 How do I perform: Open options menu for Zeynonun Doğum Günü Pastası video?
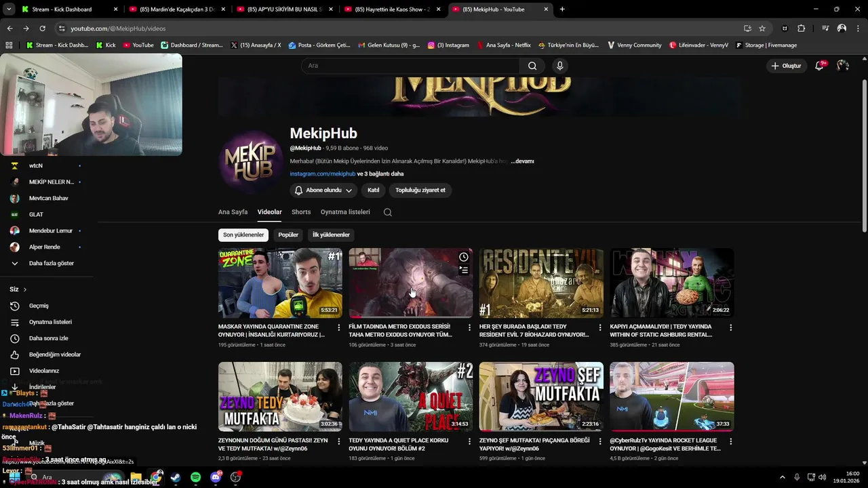pyautogui.click(x=339, y=441)
